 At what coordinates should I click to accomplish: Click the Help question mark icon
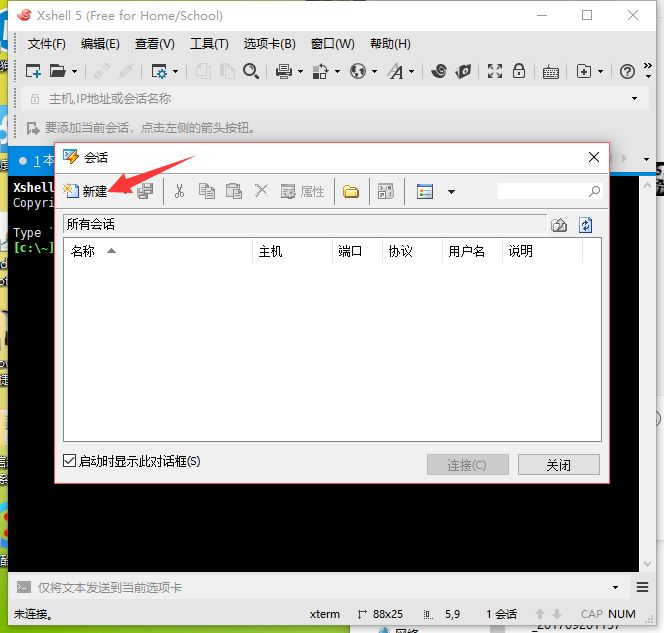coord(627,72)
